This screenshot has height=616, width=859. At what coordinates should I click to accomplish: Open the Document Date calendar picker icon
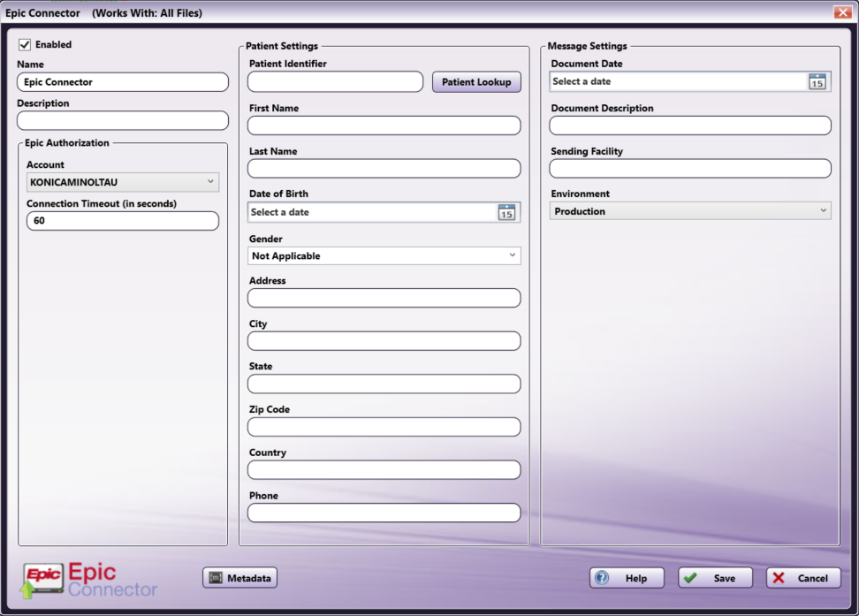point(817,82)
